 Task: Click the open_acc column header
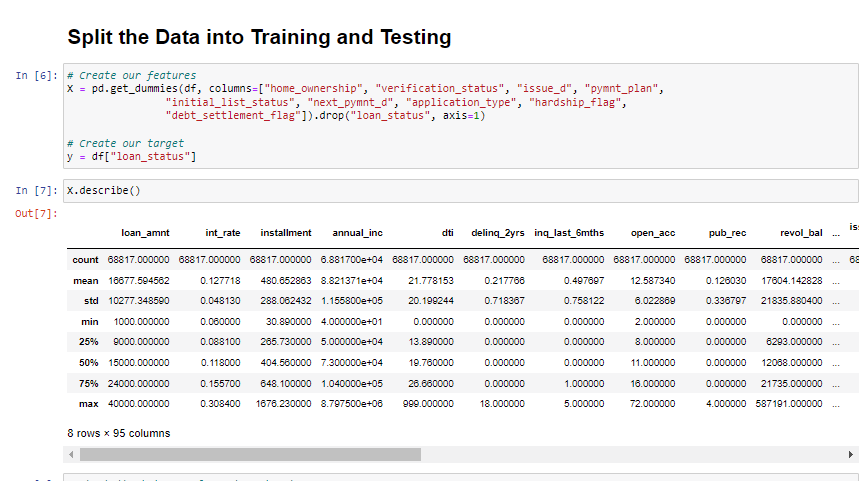point(653,233)
